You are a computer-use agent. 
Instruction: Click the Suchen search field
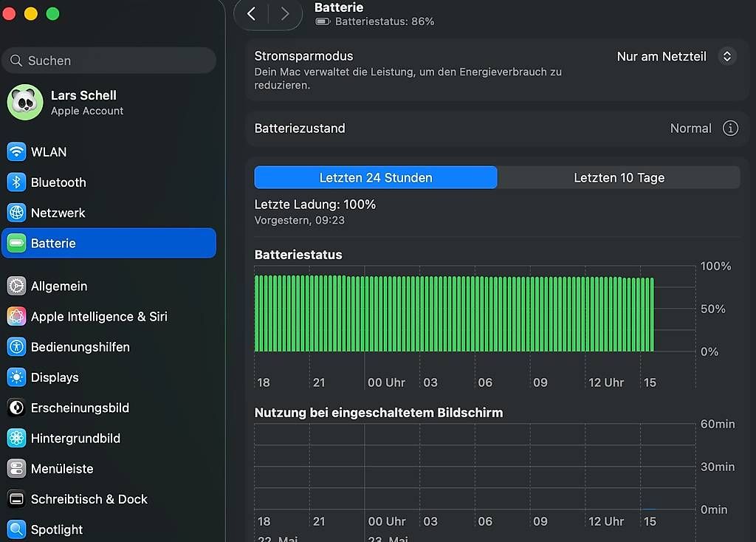pyautogui.click(x=109, y=61)
